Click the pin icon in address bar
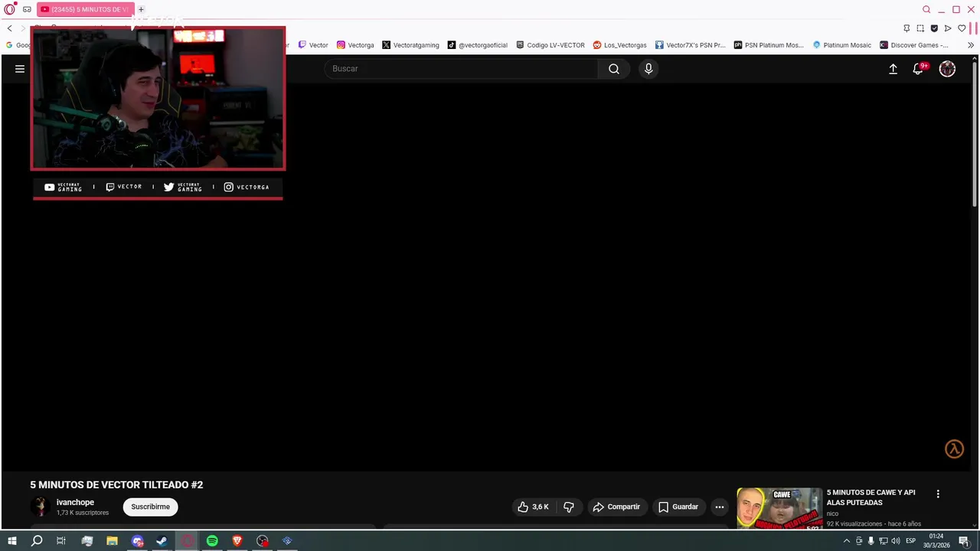Screen dimensions: 980x551 [906, 28]
